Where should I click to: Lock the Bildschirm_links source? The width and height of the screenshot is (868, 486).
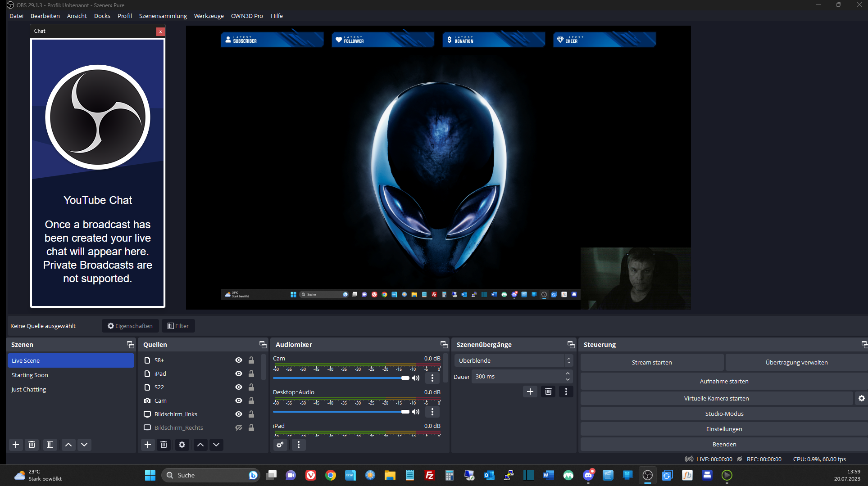(251, 414)
